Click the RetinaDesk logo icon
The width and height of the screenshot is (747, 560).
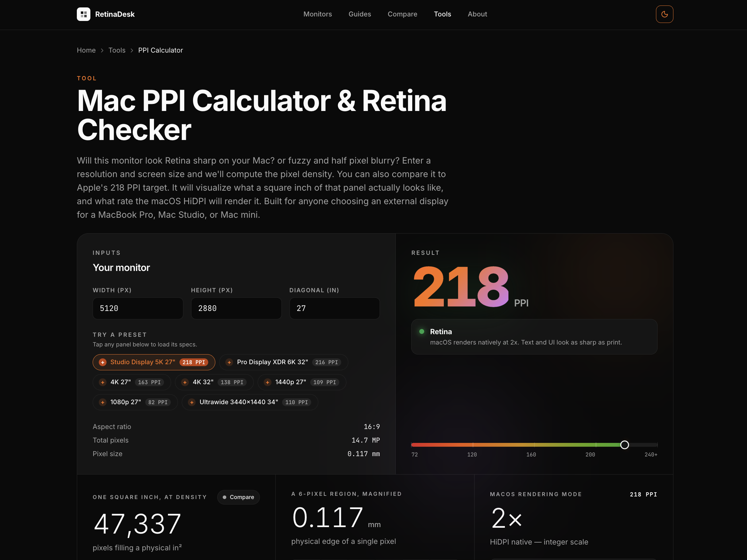coord(83,14)
